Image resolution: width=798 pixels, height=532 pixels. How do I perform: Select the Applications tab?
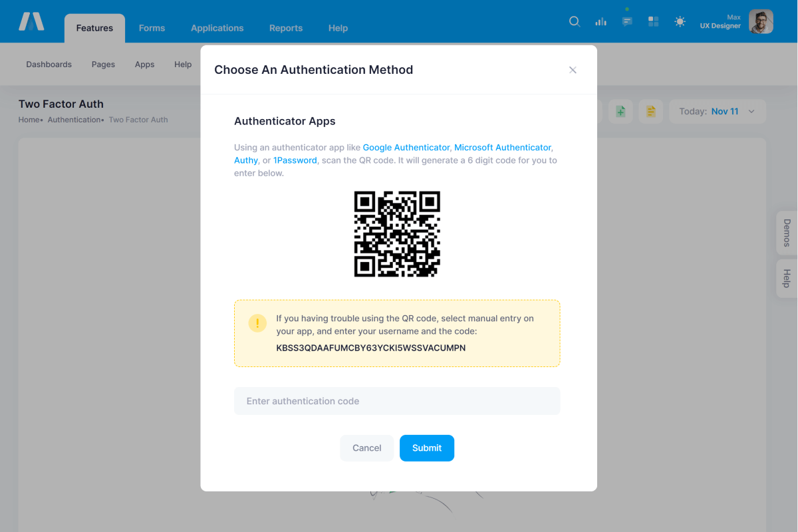pos(217,28)
